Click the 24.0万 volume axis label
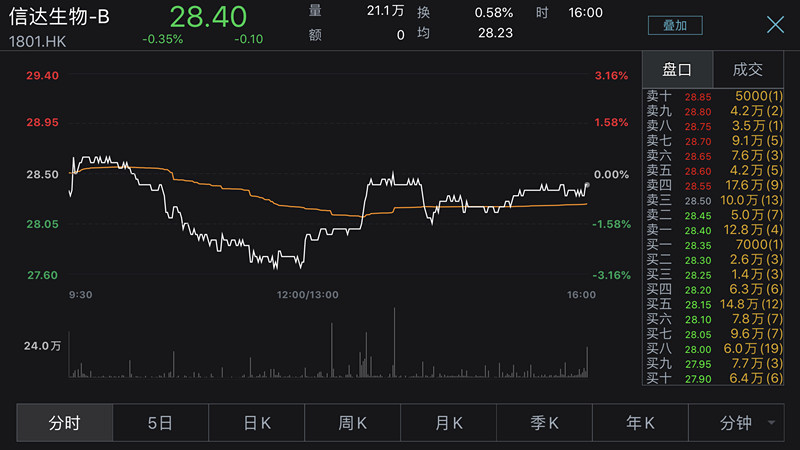This screenshot has height=450, width=800. tap(42, 346)
